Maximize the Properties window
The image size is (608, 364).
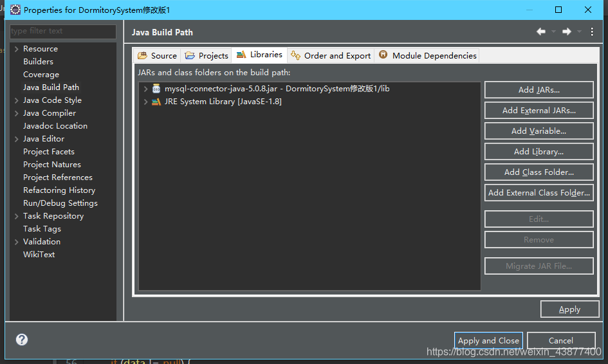pos(558,10)
